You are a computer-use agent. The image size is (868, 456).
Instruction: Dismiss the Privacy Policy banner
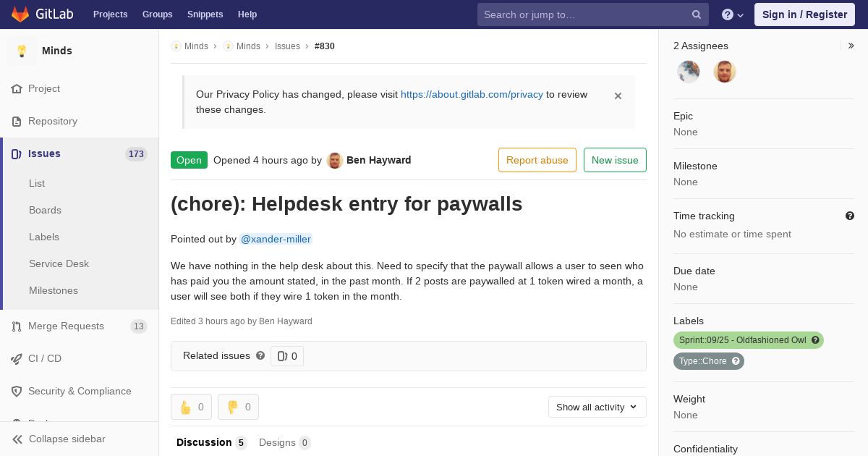pyautogui.click(x=618, y=96)
